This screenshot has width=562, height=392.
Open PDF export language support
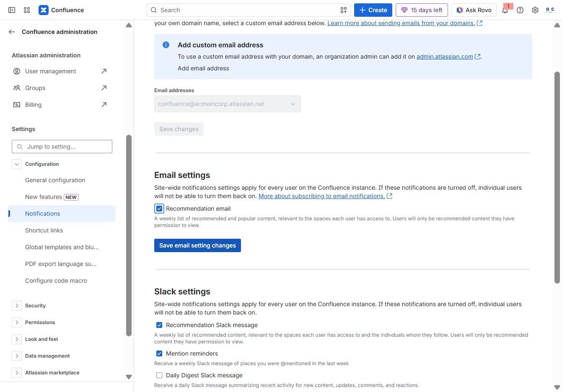(x=62, y=264)
